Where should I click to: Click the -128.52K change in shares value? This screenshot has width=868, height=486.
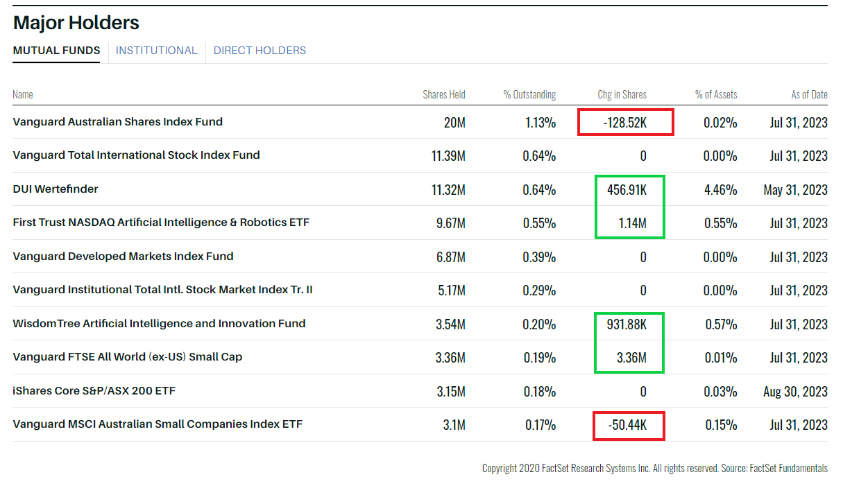coord(625,123)
